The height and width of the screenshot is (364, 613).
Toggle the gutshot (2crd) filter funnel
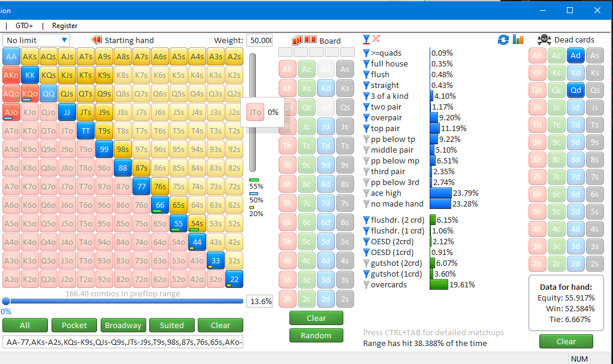[366, 263]
